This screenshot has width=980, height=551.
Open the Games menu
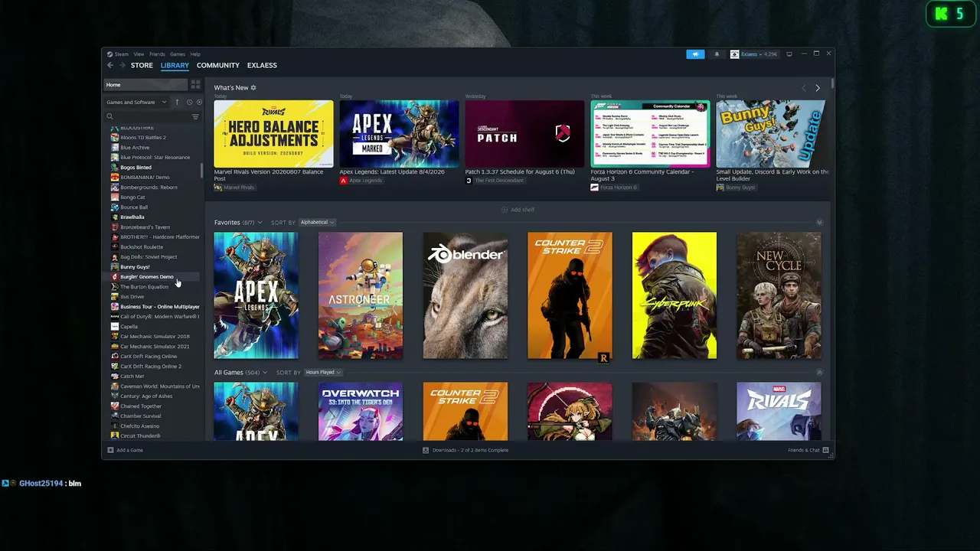coord(178,54)
